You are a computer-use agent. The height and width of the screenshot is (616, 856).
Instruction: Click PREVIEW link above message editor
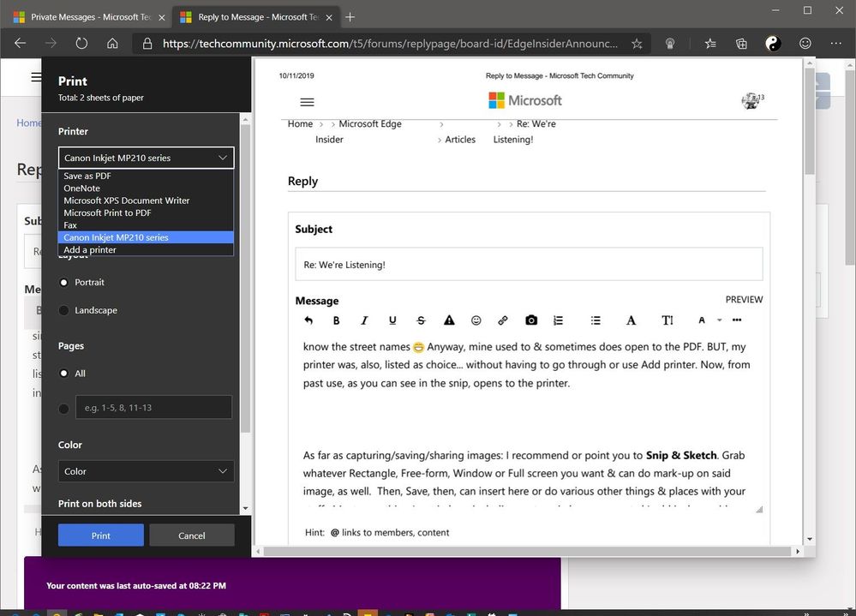coord(744,300)
